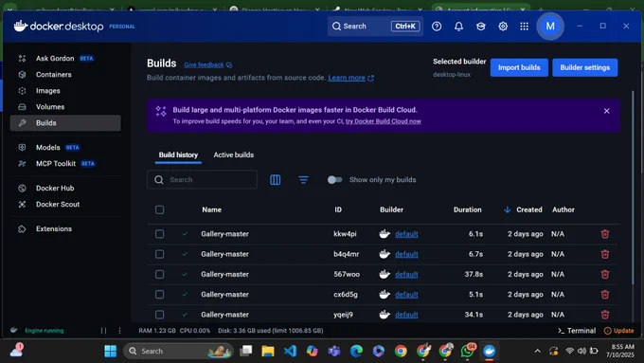Toggle Show only my builds

334,180
